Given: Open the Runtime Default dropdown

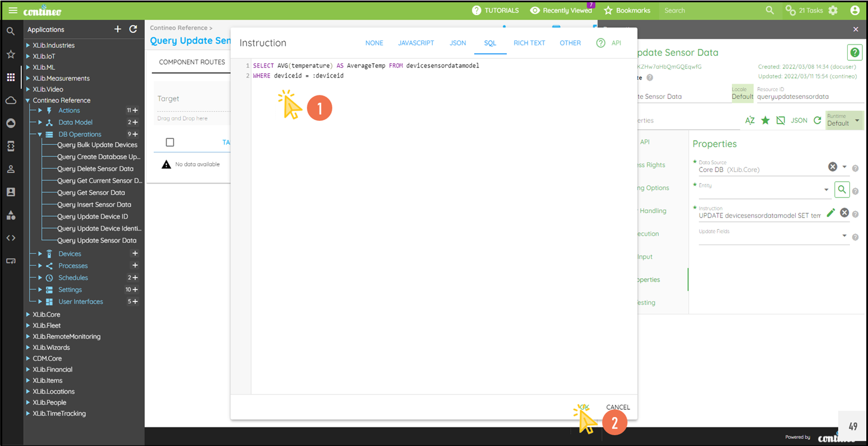Looking at the screenshot, I should (844, 120).
